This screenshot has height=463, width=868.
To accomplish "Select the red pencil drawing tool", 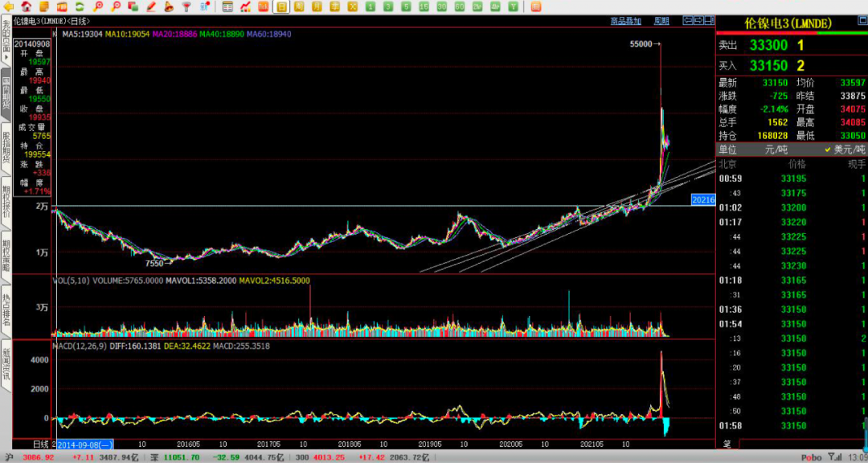I will pyautogui.click(x=151, y=6).
